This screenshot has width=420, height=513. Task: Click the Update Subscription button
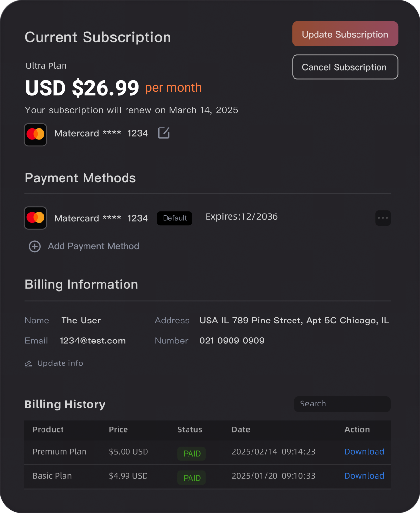coord(345,34)
